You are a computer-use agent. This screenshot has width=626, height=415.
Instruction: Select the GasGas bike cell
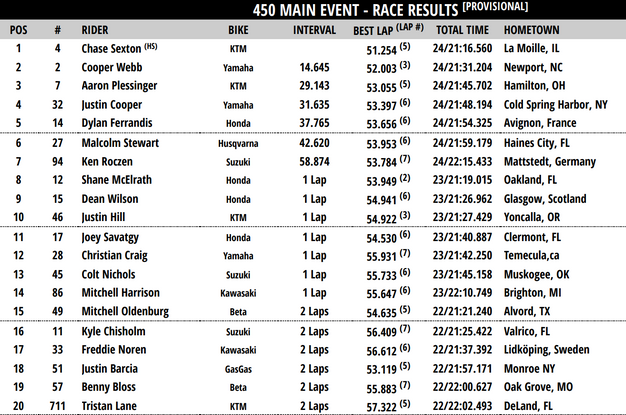pos(237,367)
